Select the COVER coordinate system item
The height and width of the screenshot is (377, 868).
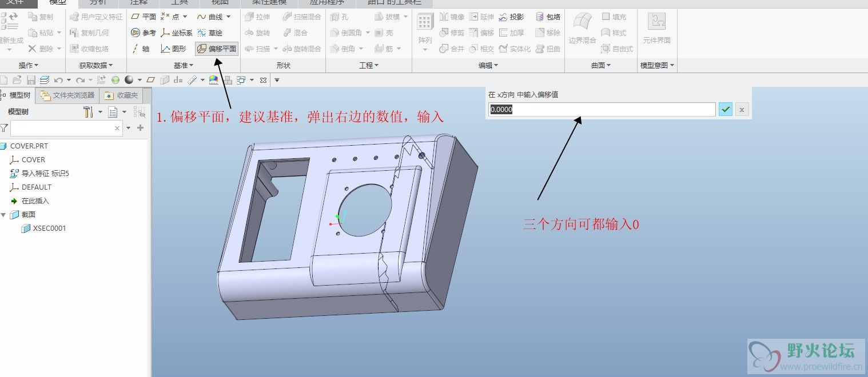27,160
